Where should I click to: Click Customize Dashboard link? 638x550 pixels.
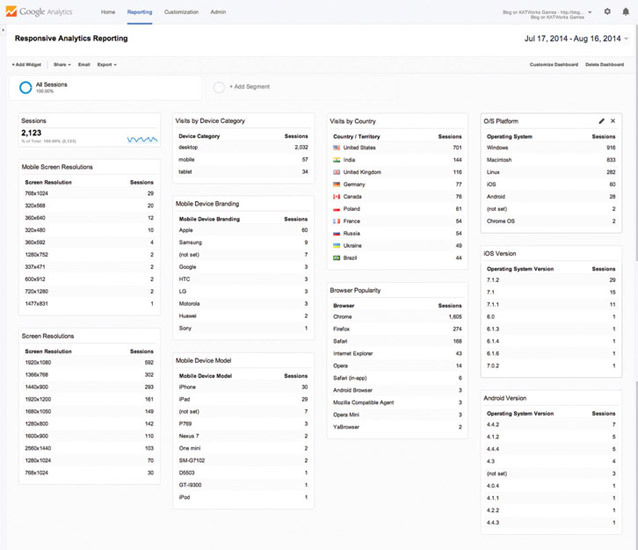point(553,64)
